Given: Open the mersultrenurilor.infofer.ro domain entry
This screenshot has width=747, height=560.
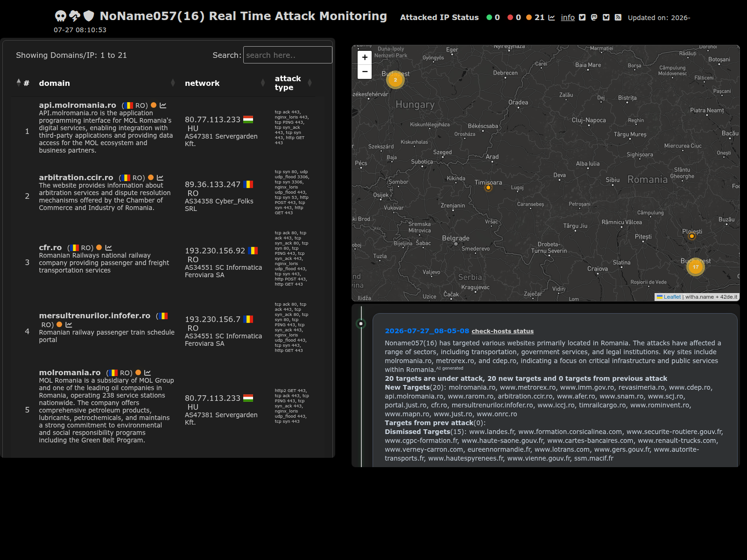Looking at the screenshot, I should pos(95,316).
